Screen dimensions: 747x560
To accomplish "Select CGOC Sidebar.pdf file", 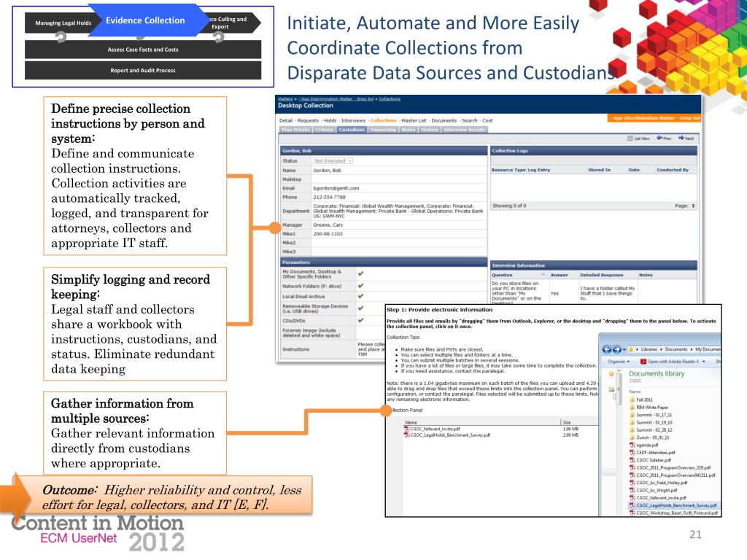I will [x=650, y=460].
